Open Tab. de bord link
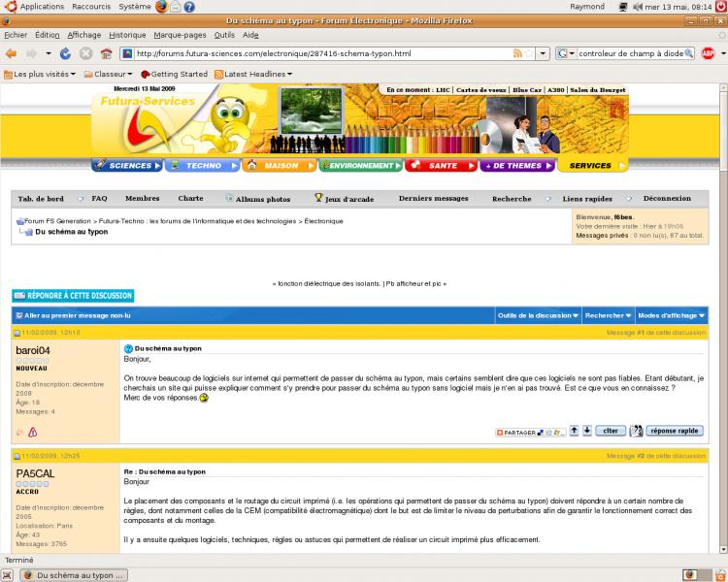 (x=41, y=199)
